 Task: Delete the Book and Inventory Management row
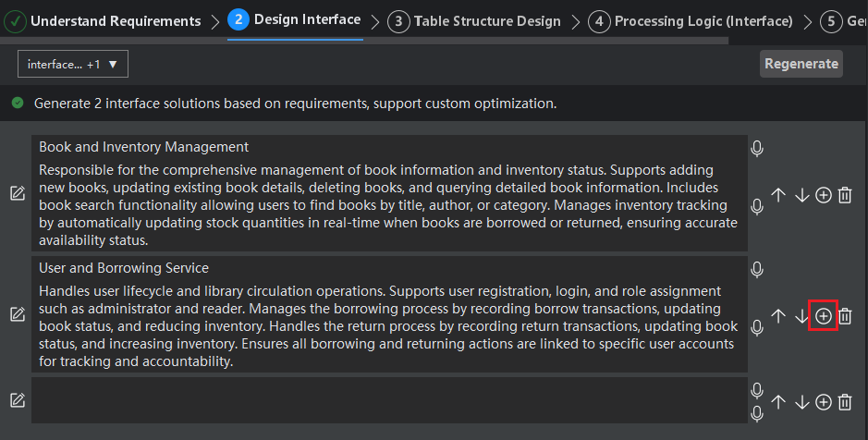[845, 195]
